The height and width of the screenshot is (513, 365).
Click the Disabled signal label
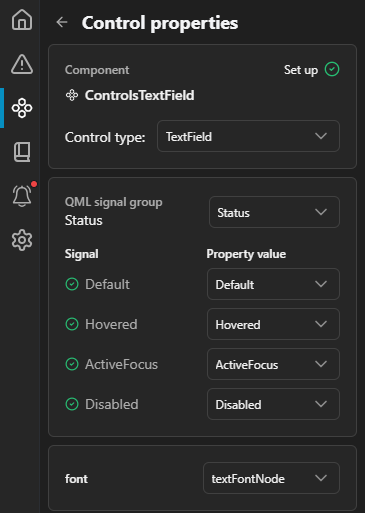tap(112, 404)
